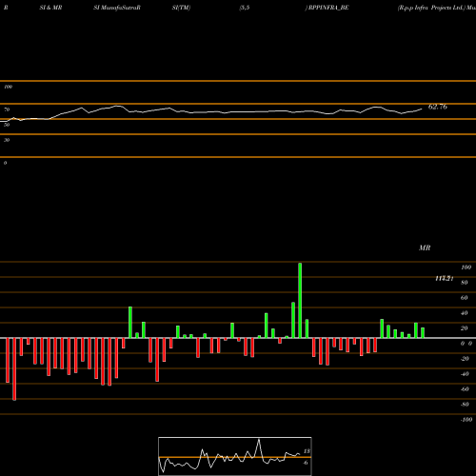The height and width of the screenshot is (476, 476).
Task: Click the MR axis label -40
Action: (465, 374)
